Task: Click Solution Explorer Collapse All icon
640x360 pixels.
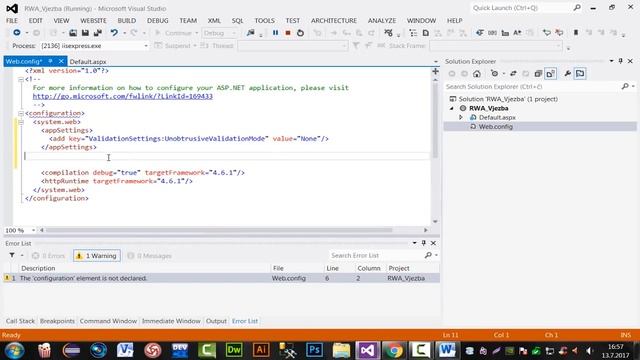Action: coord(538,74)
